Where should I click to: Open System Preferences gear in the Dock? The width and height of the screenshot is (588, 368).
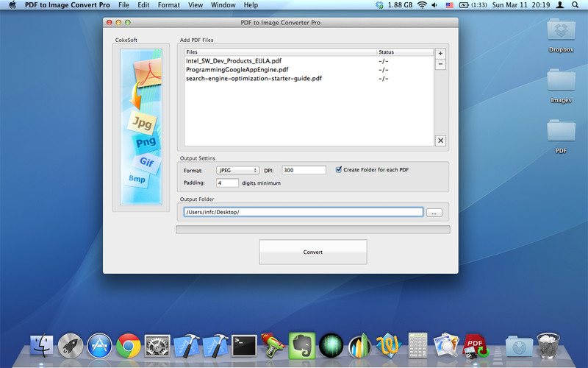(x=157, y=345)
